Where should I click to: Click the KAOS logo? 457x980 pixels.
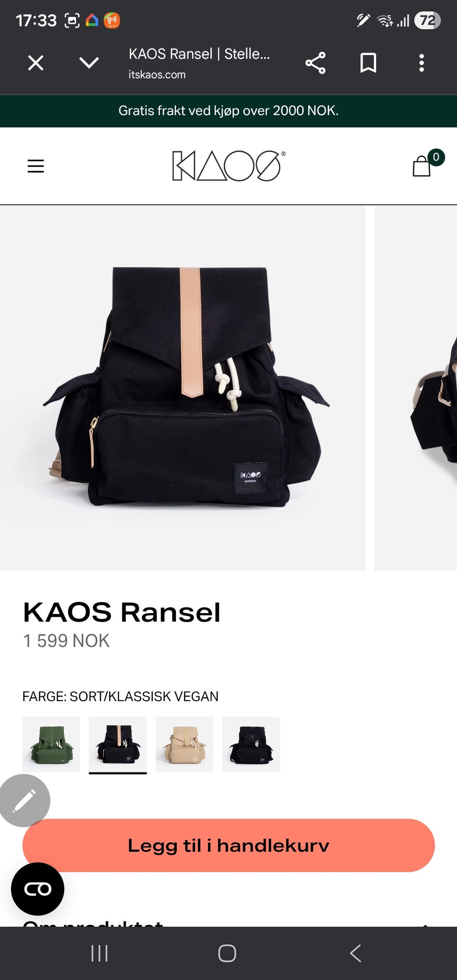coord(228,166)
